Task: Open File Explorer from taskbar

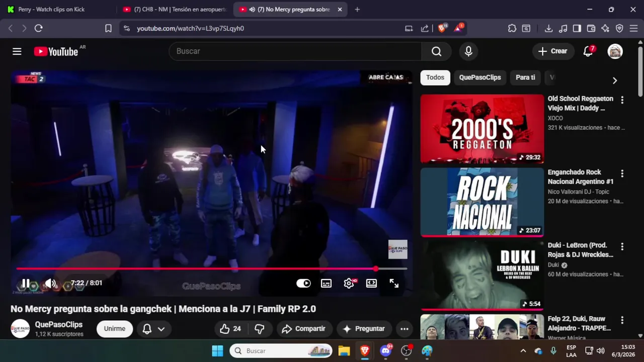Action: point(344,350)
